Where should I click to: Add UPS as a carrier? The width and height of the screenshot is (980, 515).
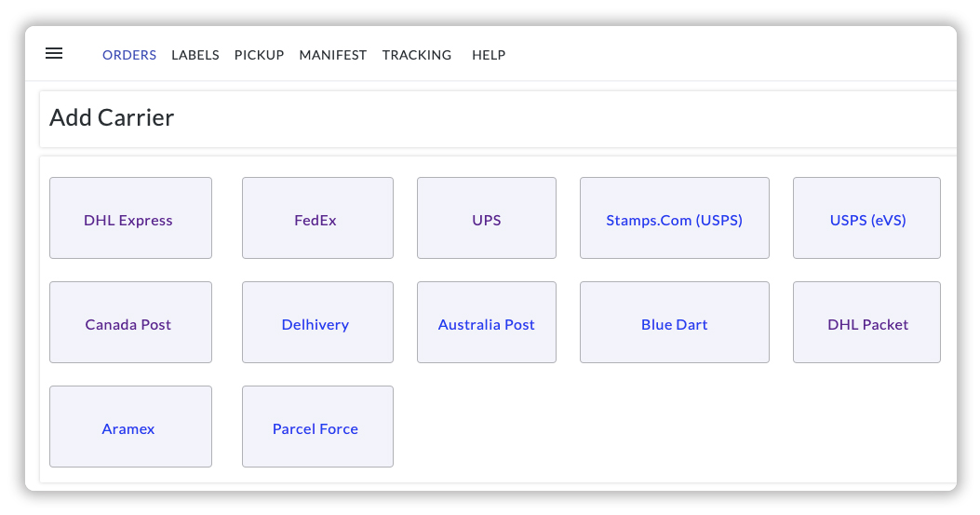[486, 218]
